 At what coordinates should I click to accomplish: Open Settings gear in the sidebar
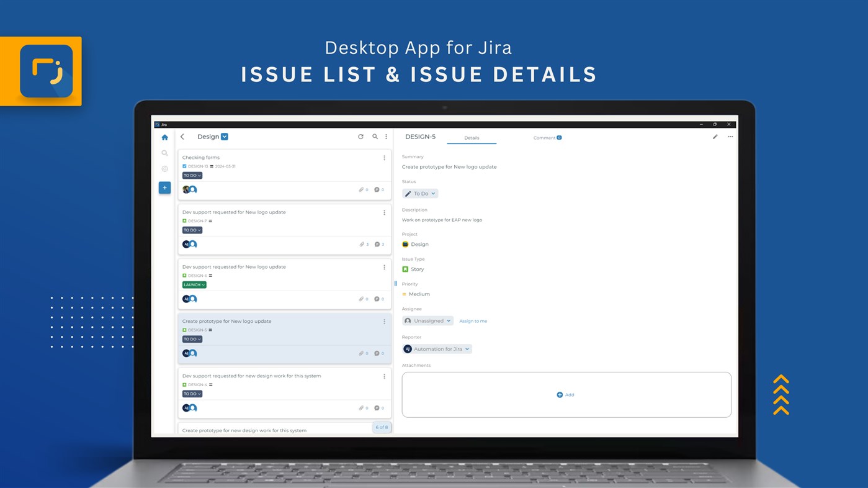(x=164, y=168)
